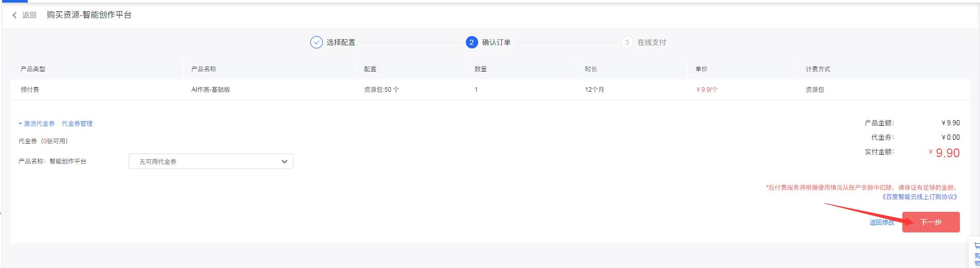Click the step 3 circle icon 在线支付
980x268 pixels.
point(627,42)
